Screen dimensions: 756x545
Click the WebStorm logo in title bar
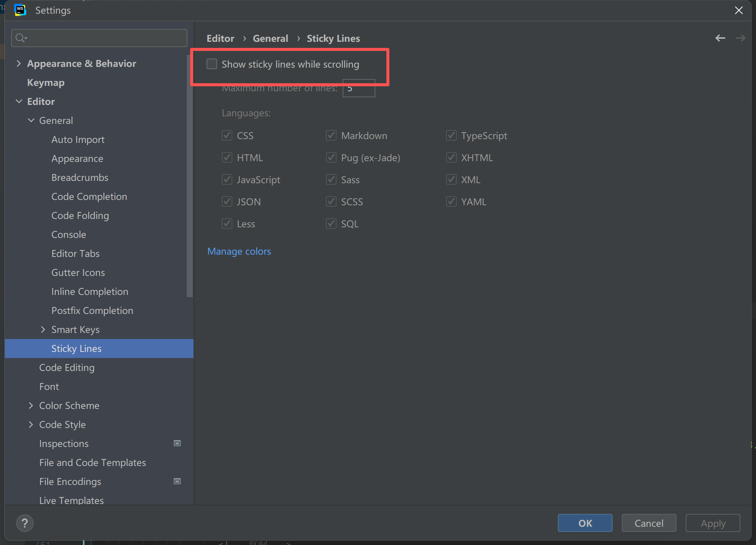[20, 10]
